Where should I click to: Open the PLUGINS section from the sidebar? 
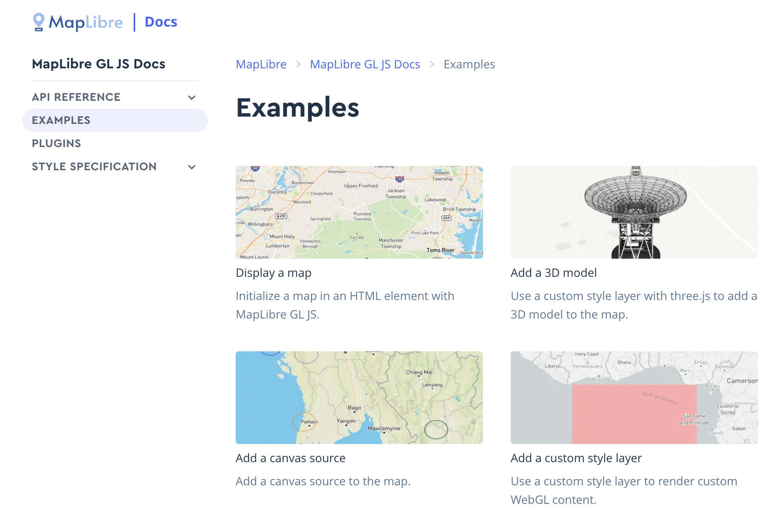56,143
